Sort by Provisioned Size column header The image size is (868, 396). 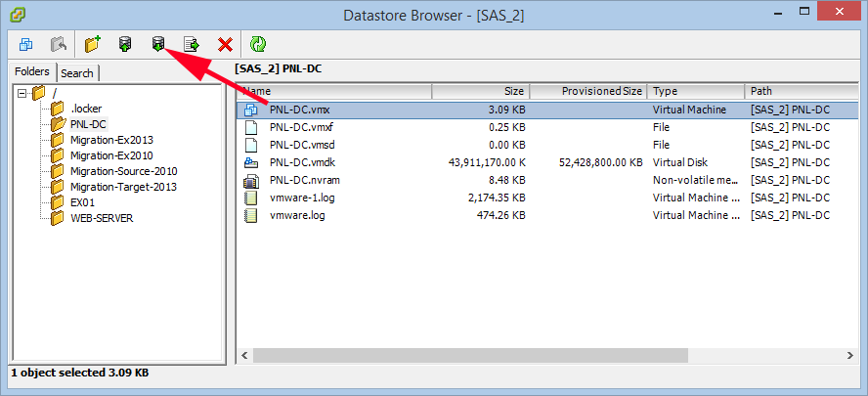587,91
